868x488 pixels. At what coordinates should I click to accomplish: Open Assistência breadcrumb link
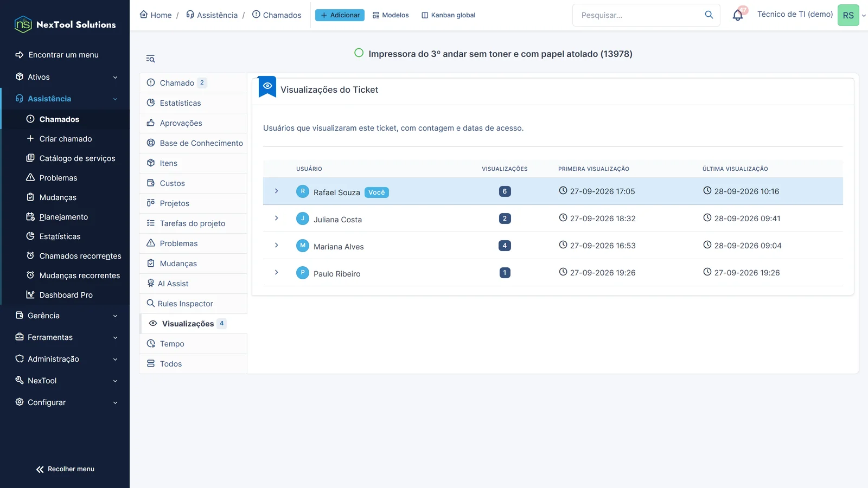[x=212, y=15]
